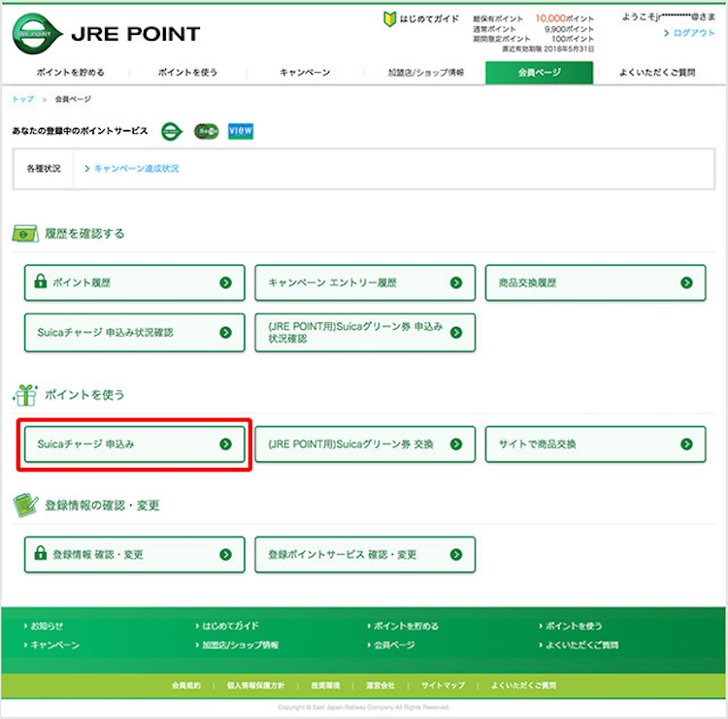Click the ログアウト link
728x719 pixels.
tap(693, 33)
